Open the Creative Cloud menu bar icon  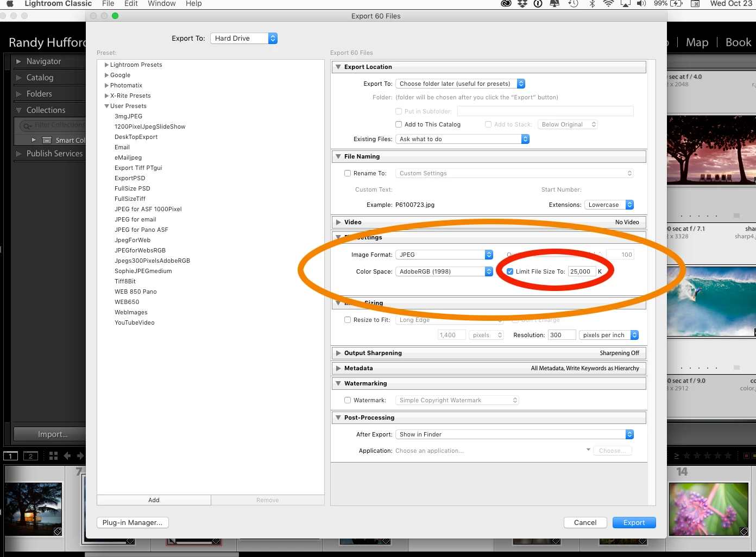(x=506, y=3)
